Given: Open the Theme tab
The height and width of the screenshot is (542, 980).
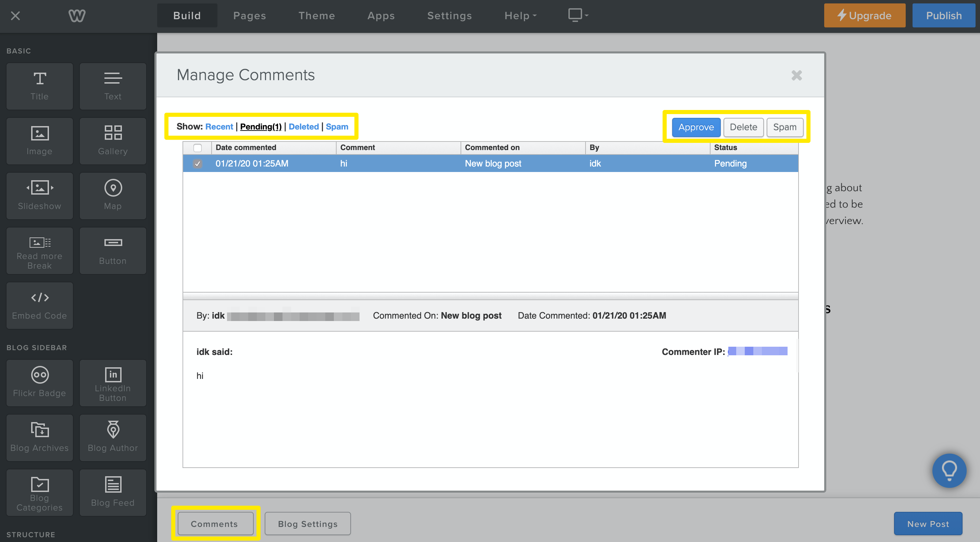Looking at the screenshot, I should tap(316, 16).
